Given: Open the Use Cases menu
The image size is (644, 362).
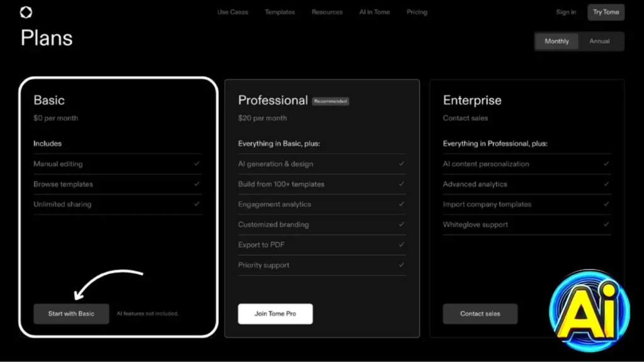Looking at the screenshot, I should pos(233,12).
